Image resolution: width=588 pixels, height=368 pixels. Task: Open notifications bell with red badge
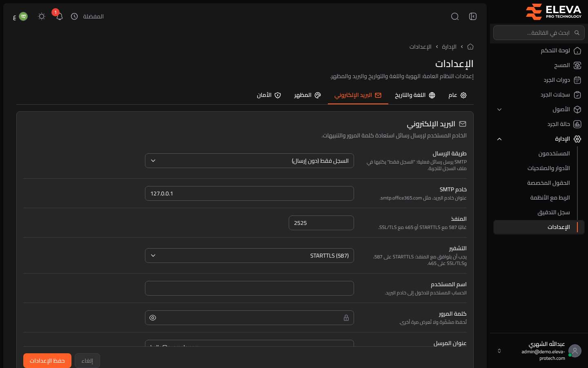click(59, 16)
